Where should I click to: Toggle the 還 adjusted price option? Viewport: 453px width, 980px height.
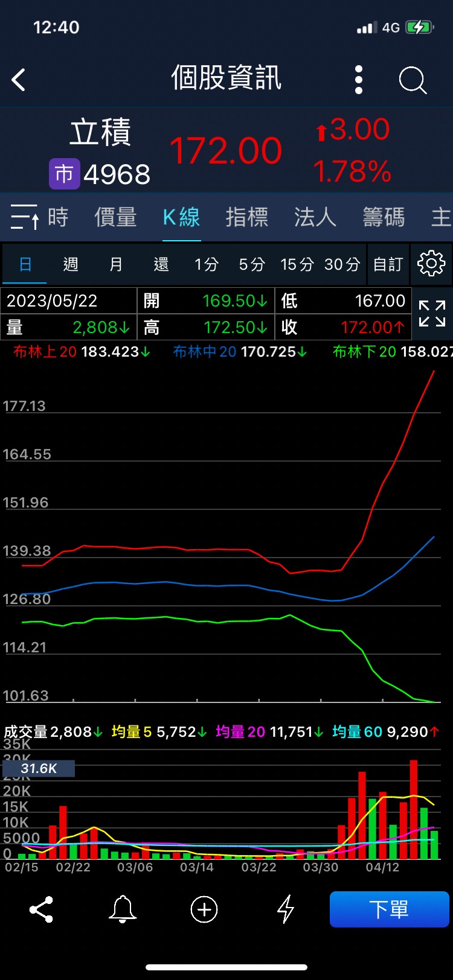[x=161, y=264]
